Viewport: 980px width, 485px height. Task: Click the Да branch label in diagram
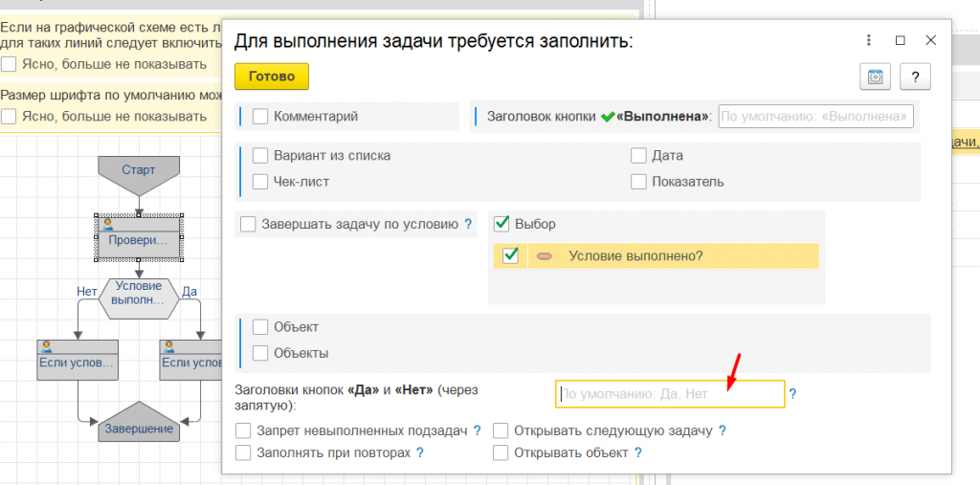point(189,291)
